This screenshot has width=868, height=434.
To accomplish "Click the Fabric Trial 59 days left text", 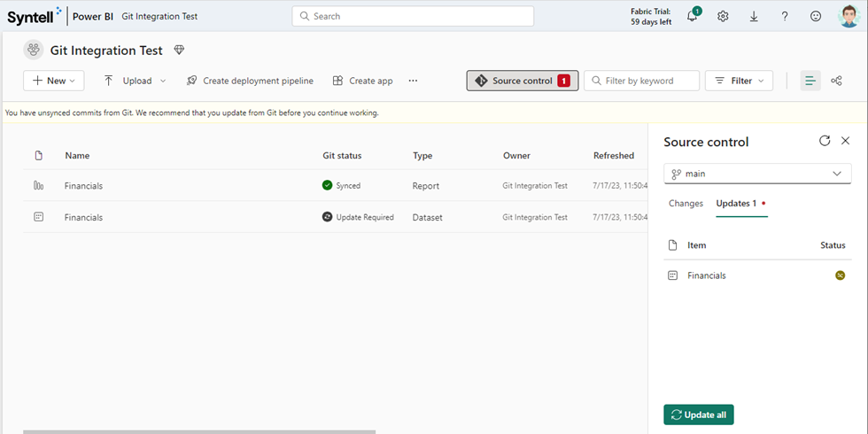I will pyautogui.click(x=651, y=17).
